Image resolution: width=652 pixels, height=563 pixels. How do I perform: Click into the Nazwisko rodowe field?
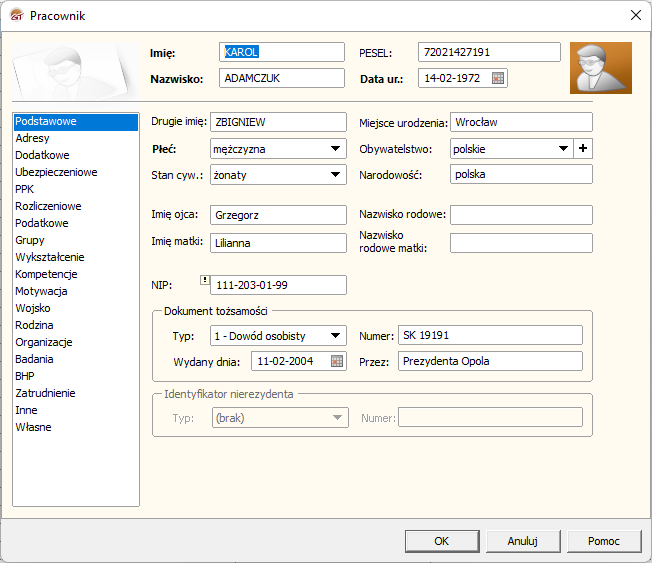pos(521,215)
